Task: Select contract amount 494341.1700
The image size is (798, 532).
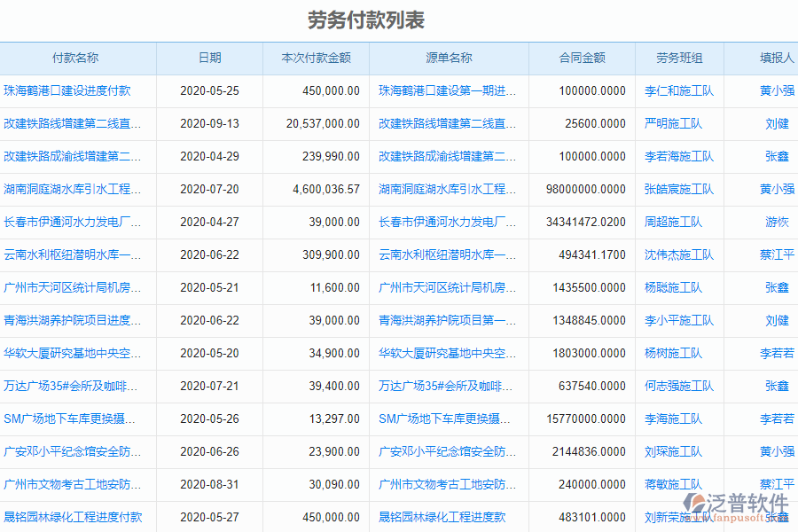Action: click(x=592, y=254)
